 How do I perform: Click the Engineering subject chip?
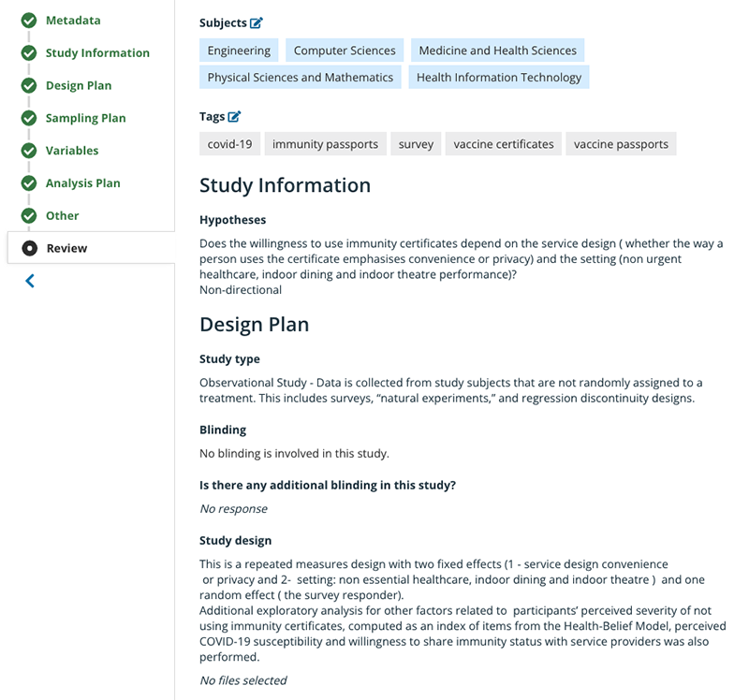239,51
